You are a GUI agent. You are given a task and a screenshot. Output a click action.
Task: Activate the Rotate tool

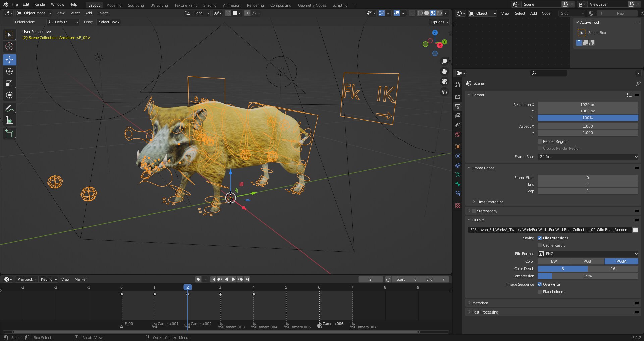[x=9, y=71]
